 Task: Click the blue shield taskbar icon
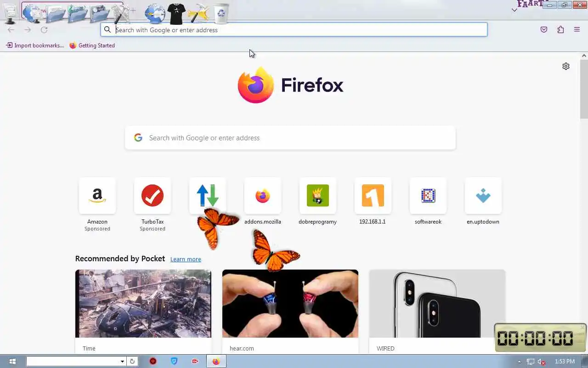[174, 362]
